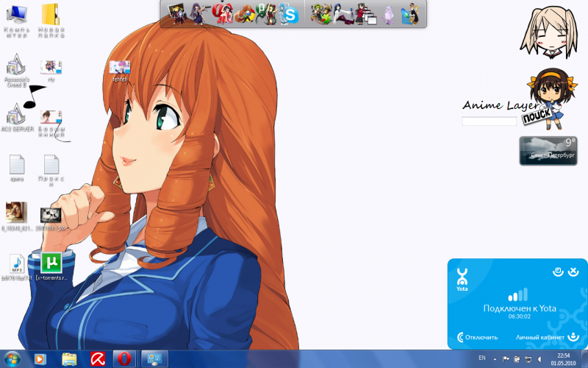588x368 pixels.
Task: Open Windows Explorer from taskbar
Action: [69, 360]
